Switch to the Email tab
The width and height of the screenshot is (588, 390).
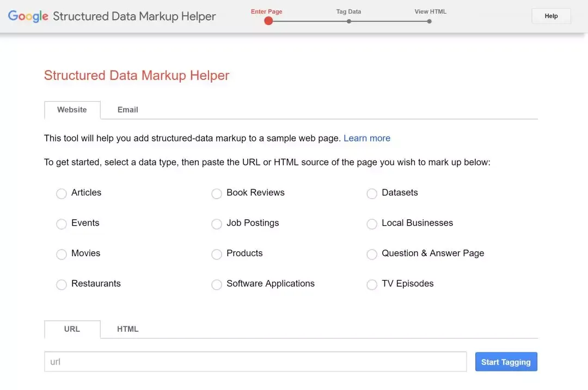(127, 110)
